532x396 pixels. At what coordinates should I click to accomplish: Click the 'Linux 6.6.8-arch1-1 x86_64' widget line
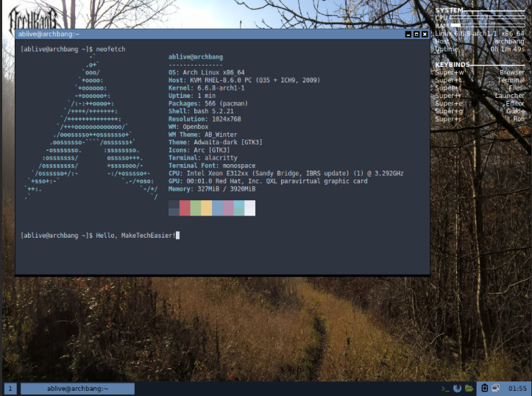[x=480, y=34]
